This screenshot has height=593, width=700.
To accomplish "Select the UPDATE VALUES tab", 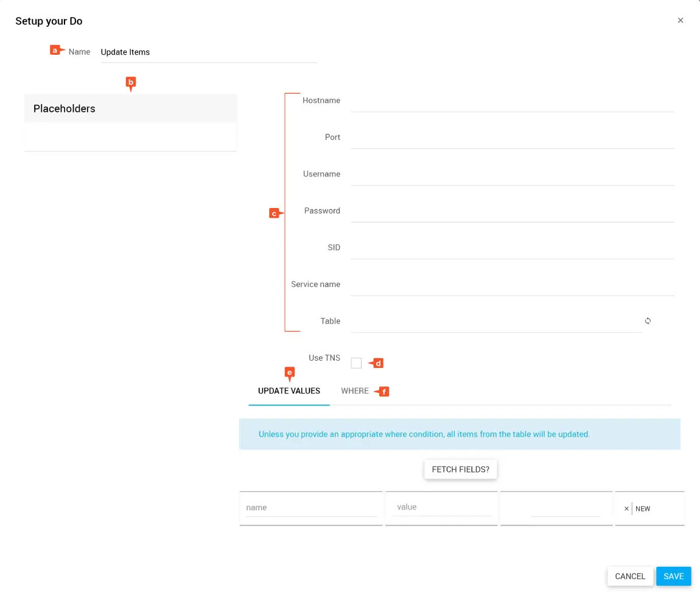I will [289, 391].
